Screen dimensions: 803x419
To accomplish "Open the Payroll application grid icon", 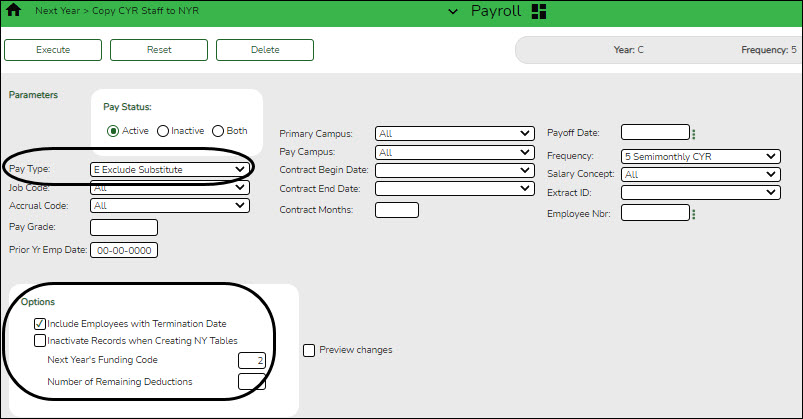I will point(539,11).
